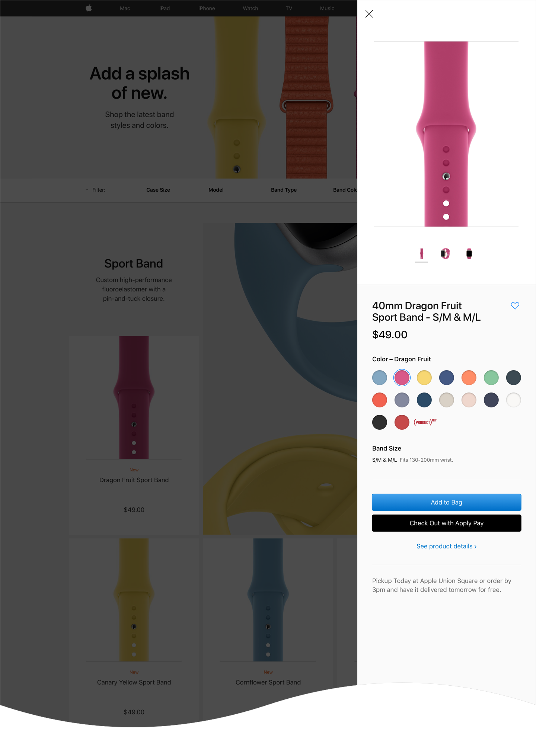
Task: Open See product details link
Action: (x=446, y=546)
